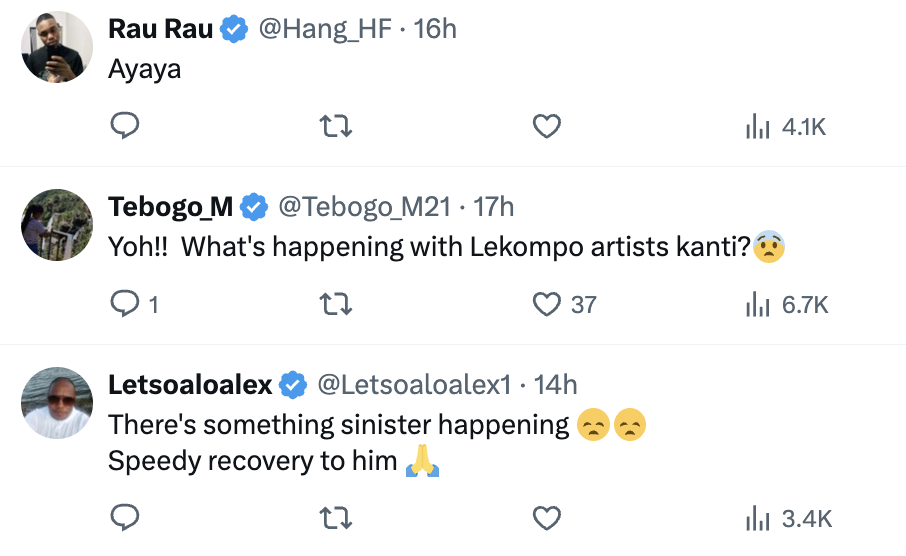Open @Hang_HF handle link
The width and height of the screenshot is (906, 556).
[323, 30]
